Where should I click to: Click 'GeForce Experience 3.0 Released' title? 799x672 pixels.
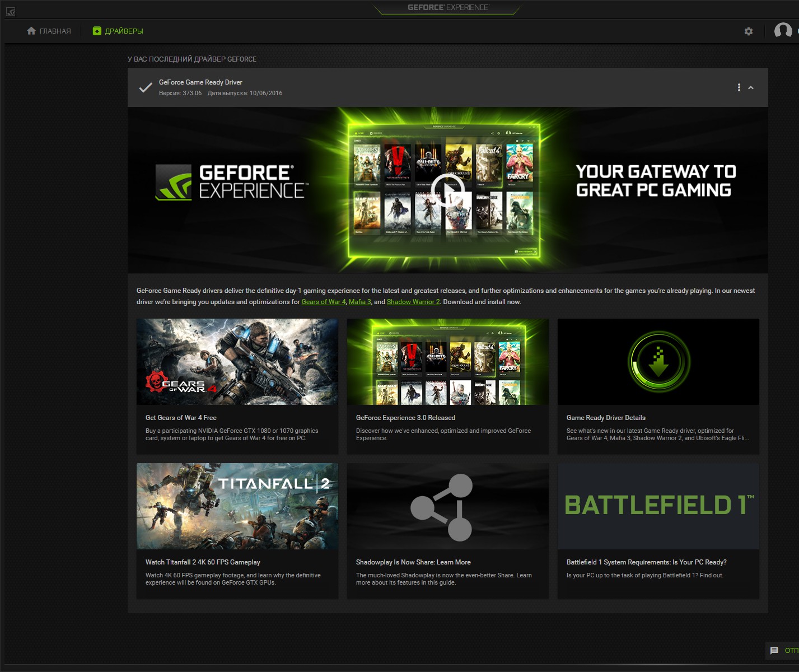click(405, 418)
